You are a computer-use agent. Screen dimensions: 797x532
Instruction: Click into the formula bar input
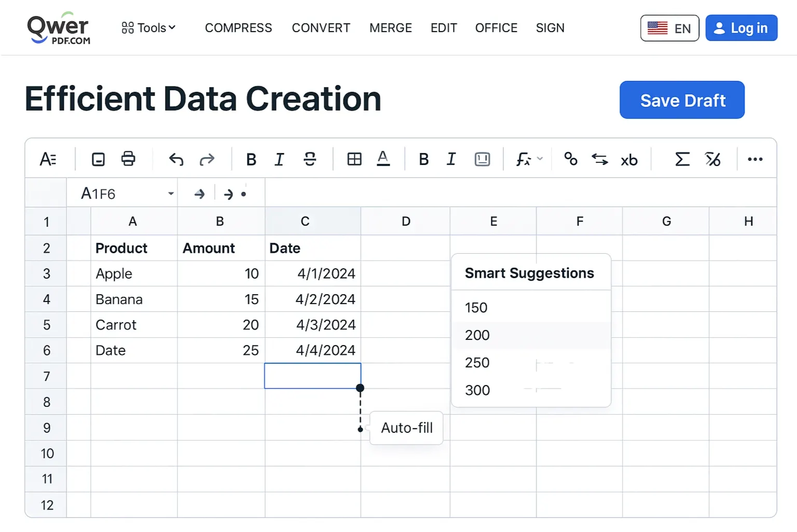[x=520, y=193]
